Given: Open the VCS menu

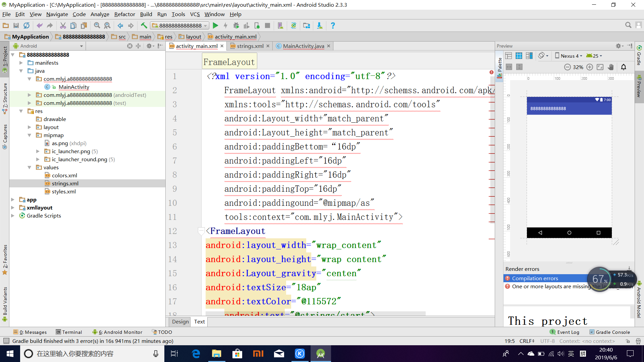Looking at the screenshot, I should coord(195,14).
